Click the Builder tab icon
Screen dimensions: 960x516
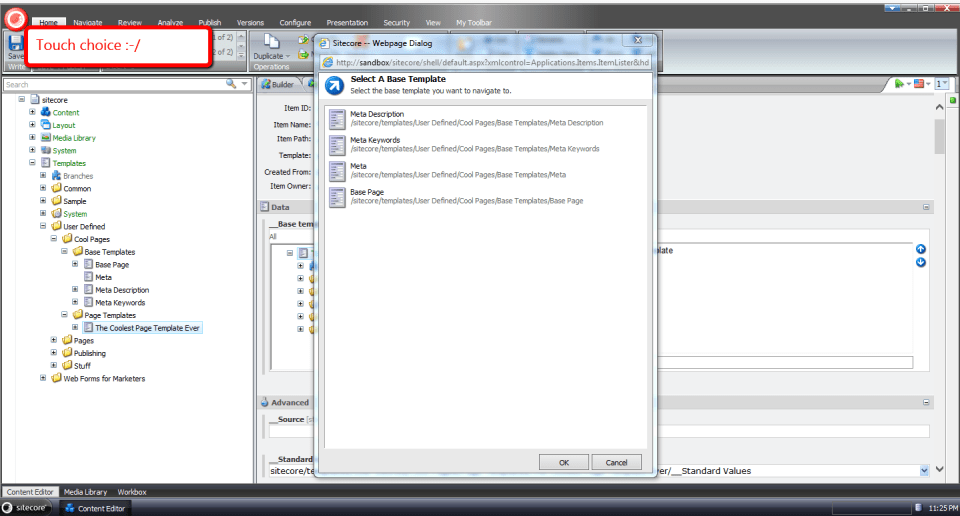click(x=266, y=84)
